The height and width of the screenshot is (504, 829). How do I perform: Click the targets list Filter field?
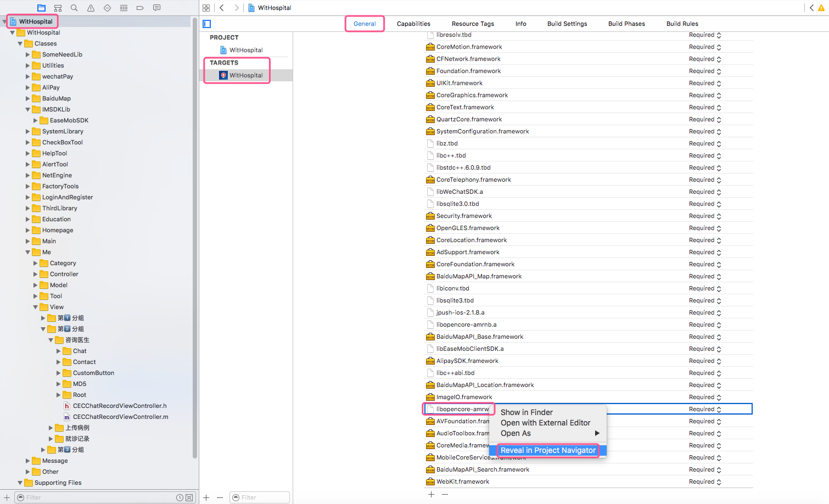pyautogui.click(x=260, y=497)
